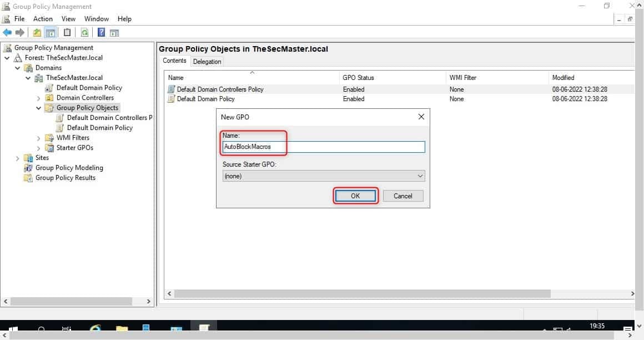Image resolution: width=644 pixels, height=340 pixels.
Task: Open Internet Explorer from the taskbar
Action: click(x=95, y=328)
